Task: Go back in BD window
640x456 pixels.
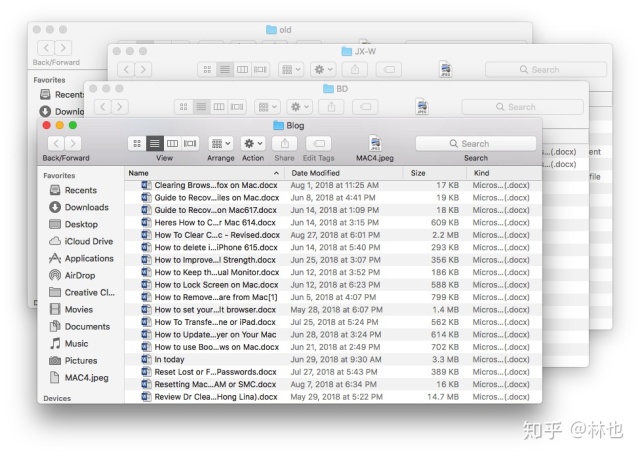Action: [x=103, y=107]
